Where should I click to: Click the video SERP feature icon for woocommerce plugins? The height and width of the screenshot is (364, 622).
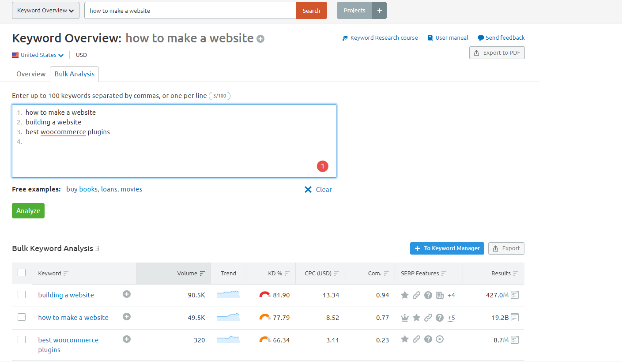point(440,339)
